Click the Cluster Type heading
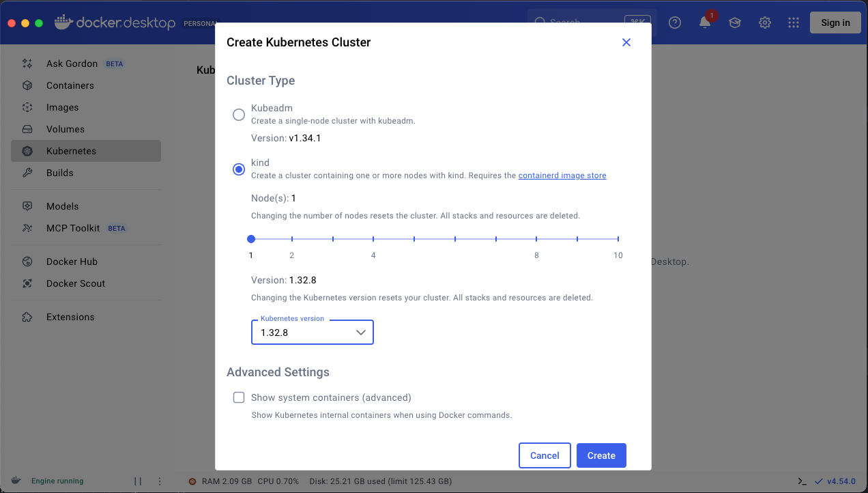The width and height of the screenshot is (868, 493). [261, 81]
